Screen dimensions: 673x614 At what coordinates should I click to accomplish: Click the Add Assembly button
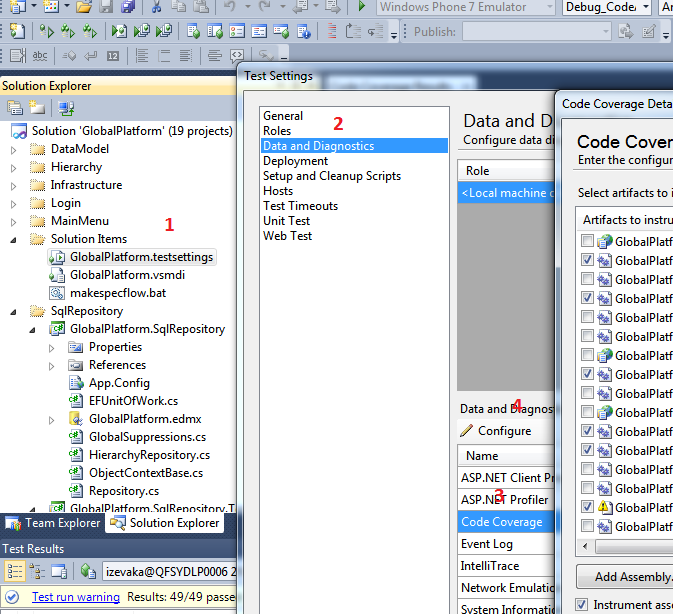click(x=624, y=577)
